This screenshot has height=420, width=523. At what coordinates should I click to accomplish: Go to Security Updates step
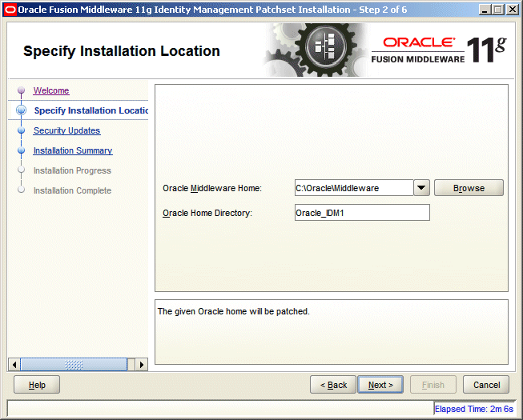(66, 130)
